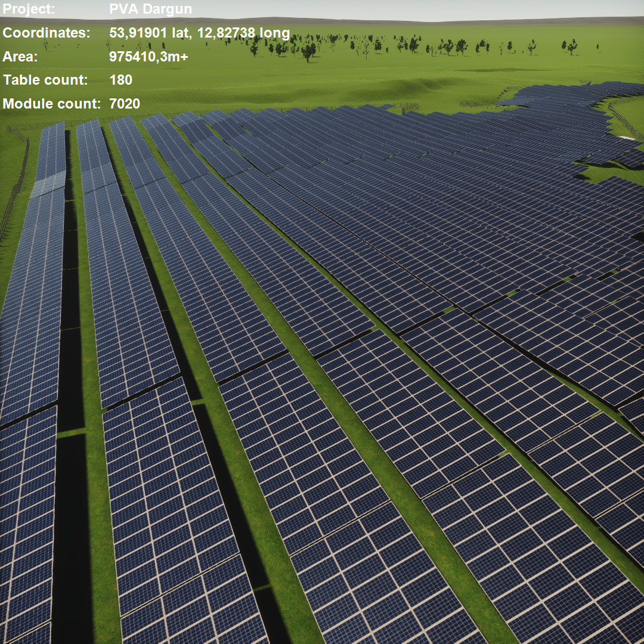This screenshot has width=644, height=644.
Task: Select the table count value '180'
Action: pos(120,80)
